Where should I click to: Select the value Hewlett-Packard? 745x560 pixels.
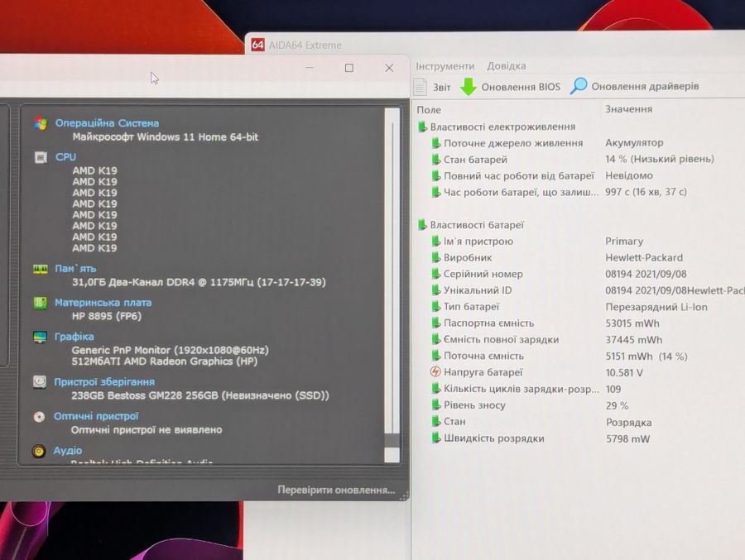[644, 257]
